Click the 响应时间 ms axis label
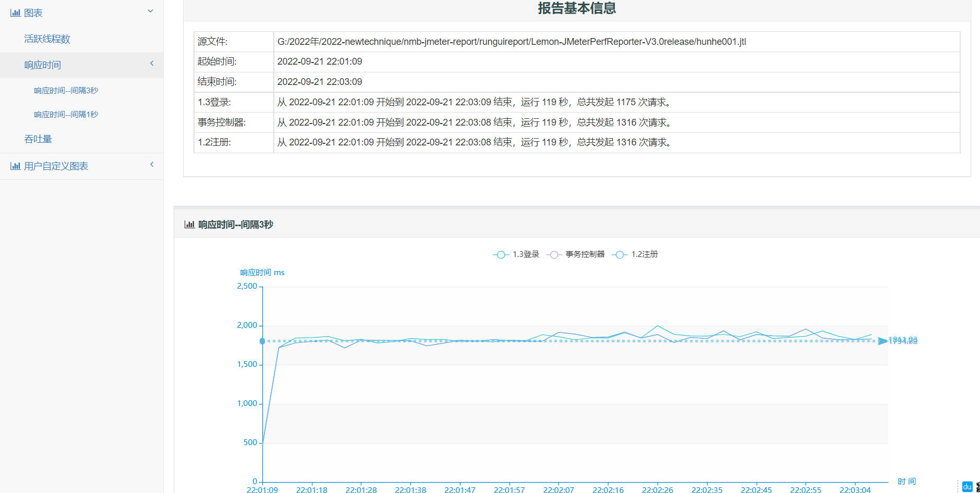Image resolution: width=980 pixels, height=493 pixels. pyautogui.click(x=262, y=273)
